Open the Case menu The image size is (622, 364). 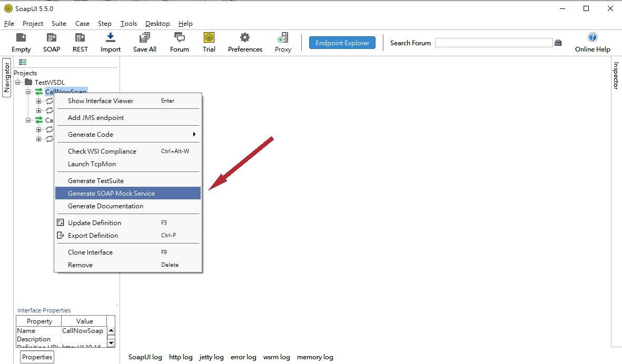[x=82, y=23]
